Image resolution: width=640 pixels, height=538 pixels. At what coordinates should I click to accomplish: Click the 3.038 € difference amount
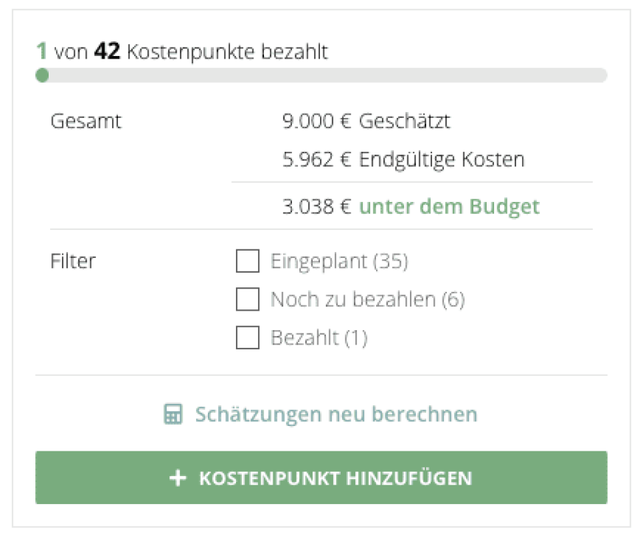[316, 207]
